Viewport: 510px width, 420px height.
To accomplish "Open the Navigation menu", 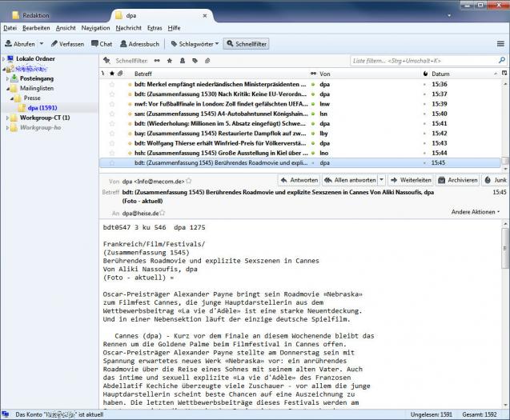I will click(x=95, y=28).
